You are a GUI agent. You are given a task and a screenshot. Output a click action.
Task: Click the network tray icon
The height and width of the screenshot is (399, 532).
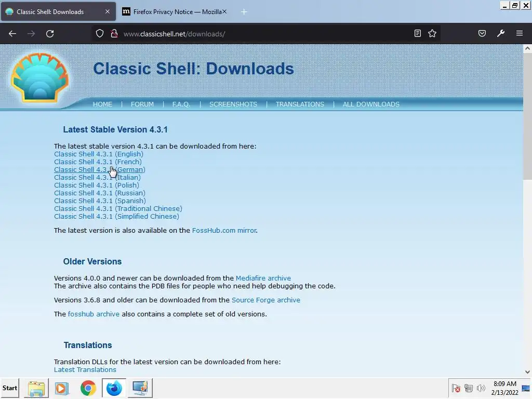click(469, 388)
